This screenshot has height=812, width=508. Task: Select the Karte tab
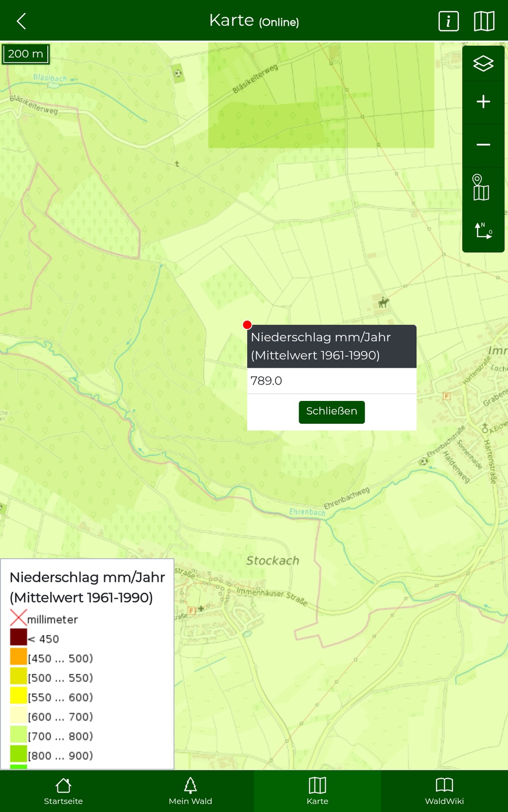(x=317, y=791)
